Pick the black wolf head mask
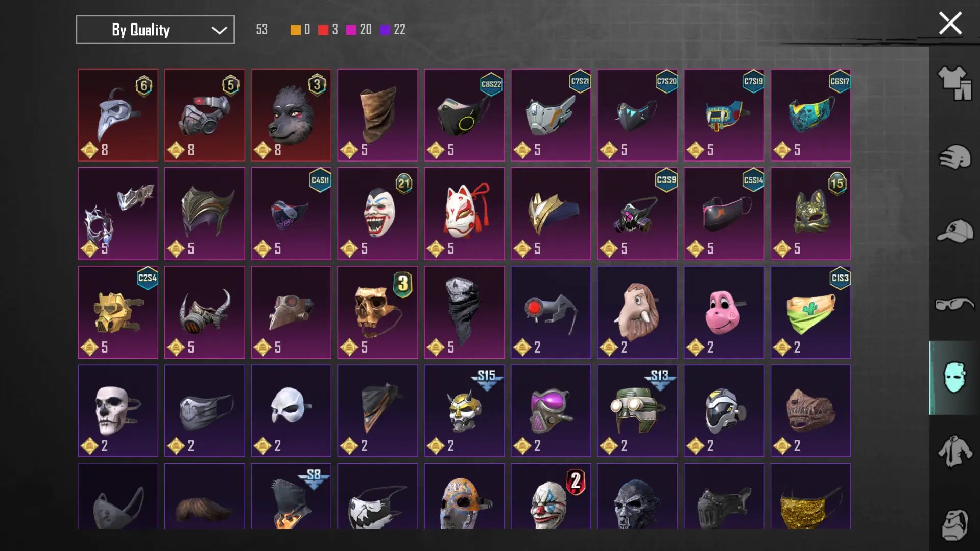 click(291, 115)
